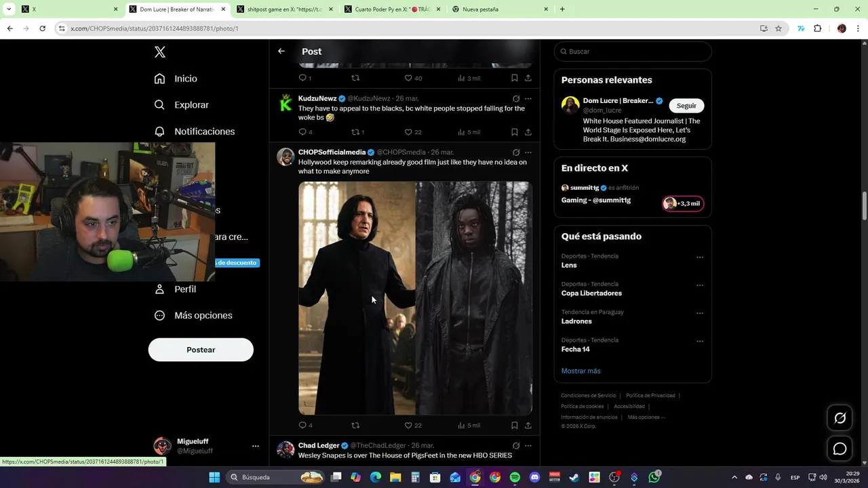Bookmark CHOPSofficialmedia's post

pyautogui.click(x=515, y=426)
